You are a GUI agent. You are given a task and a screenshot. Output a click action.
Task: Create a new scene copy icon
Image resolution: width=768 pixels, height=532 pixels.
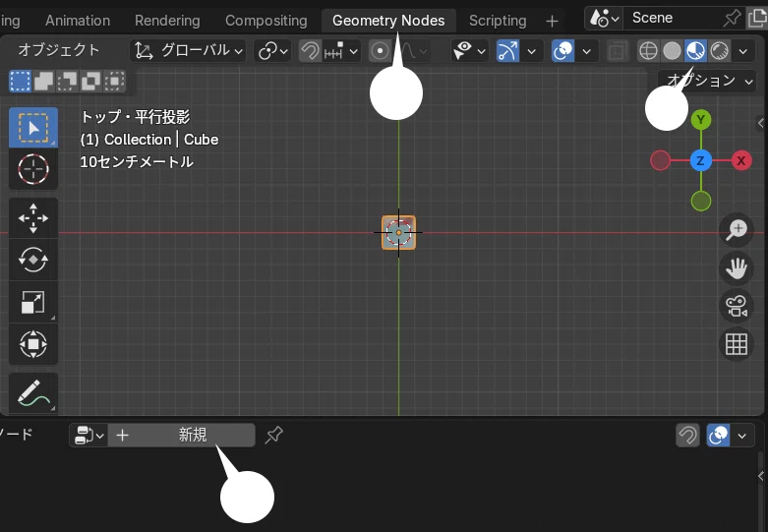757,18
